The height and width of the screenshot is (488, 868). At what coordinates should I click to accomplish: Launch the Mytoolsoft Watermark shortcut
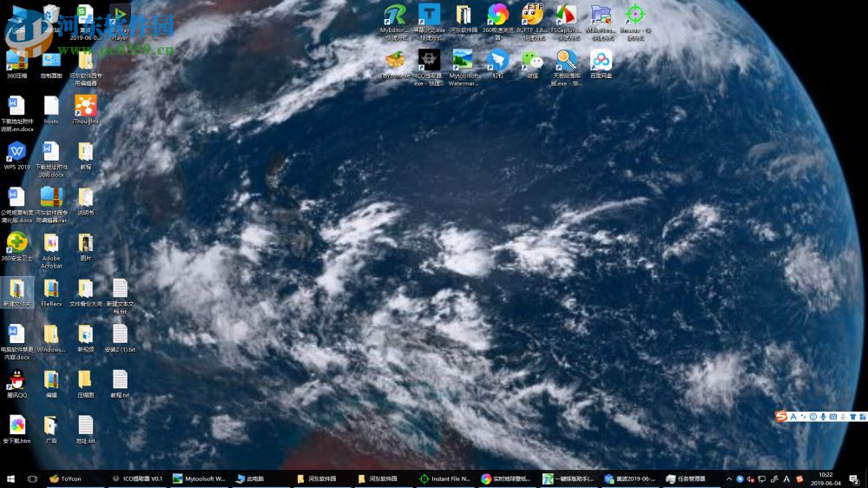463,68
